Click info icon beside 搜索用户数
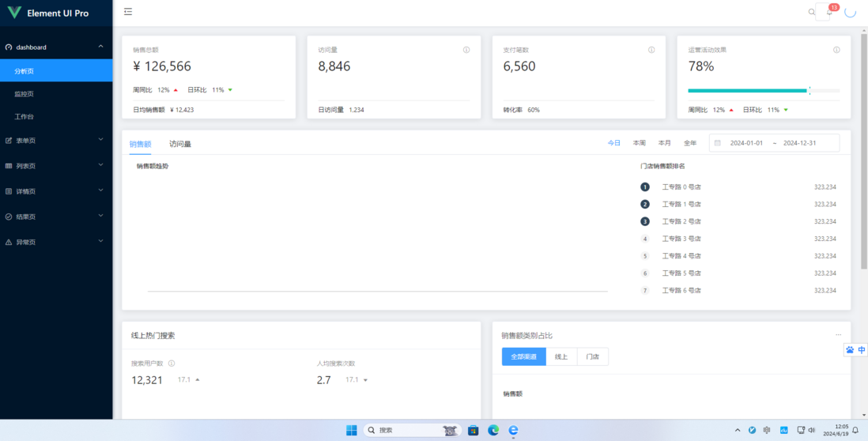 172,364
